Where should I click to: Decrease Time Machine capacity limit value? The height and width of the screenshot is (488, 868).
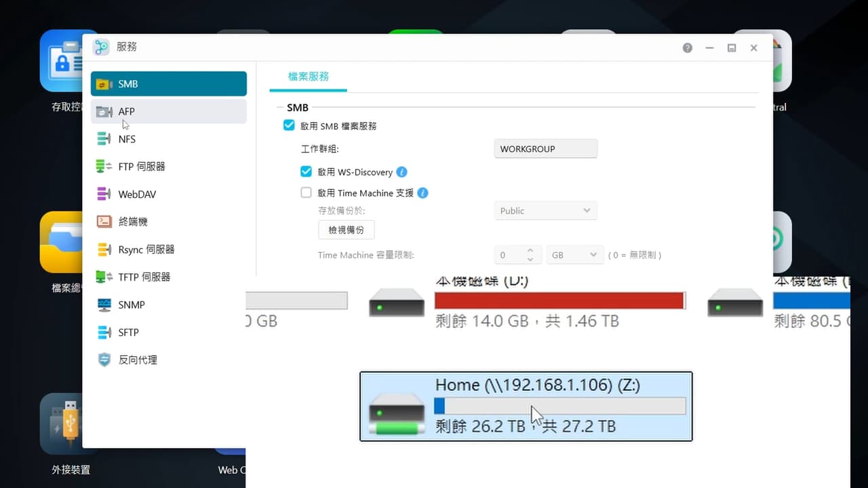point(531,259)
